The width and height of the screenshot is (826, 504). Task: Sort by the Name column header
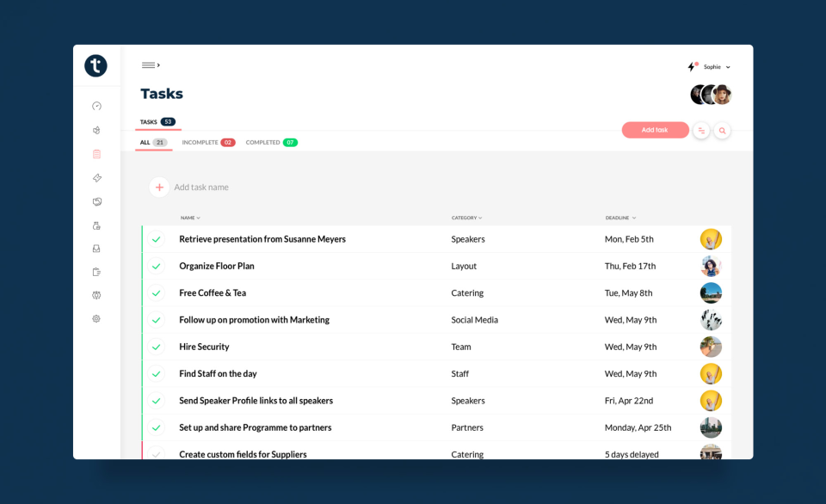[x=189, y=218]
